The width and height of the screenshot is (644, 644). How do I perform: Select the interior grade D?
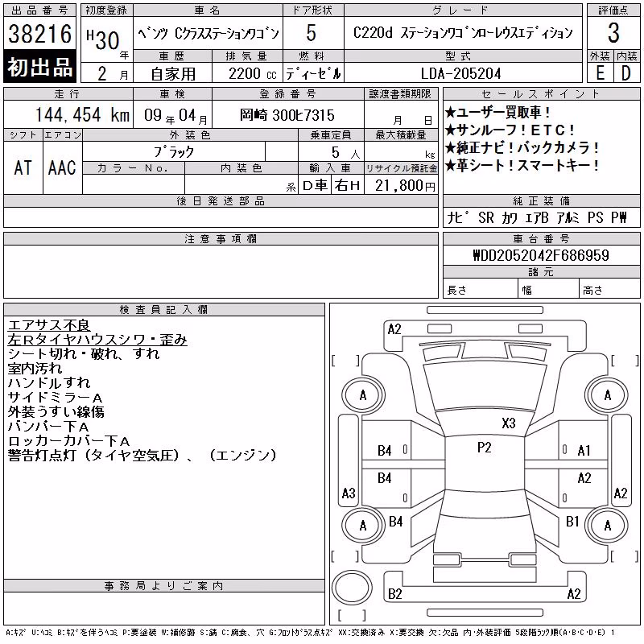(626, 73)
